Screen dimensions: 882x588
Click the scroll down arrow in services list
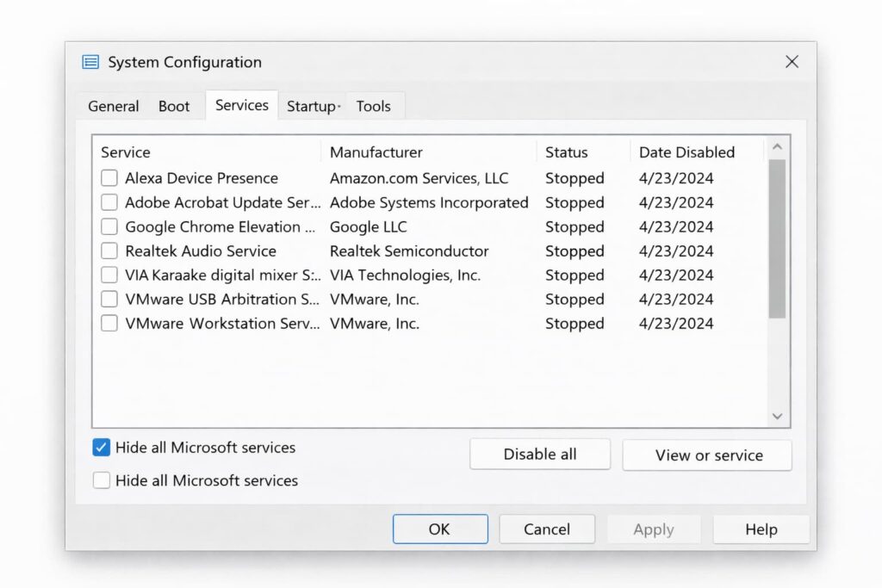[x=777, y=416]
